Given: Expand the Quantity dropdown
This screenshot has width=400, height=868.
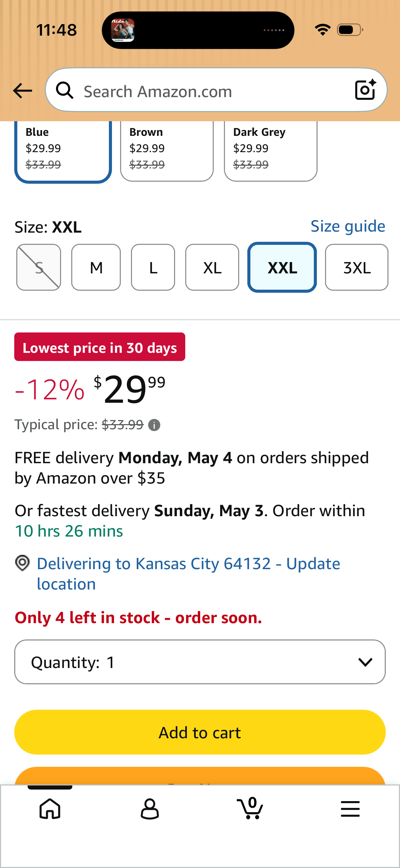Looking at the screenshot, I should pyautogui.click(x=200, y=662).
